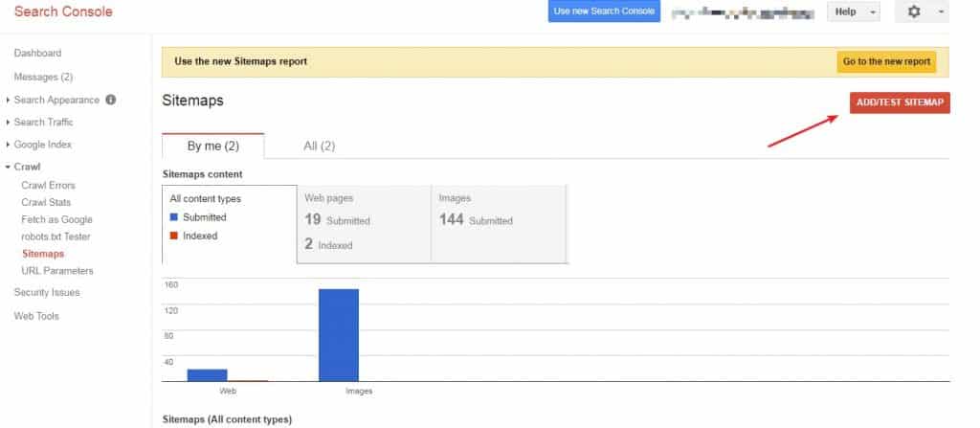Image resolution: width=980 pixels, height=428 pixels.
Task: Click the 'Sitemaps content' heading
Action: coord(203,174)
